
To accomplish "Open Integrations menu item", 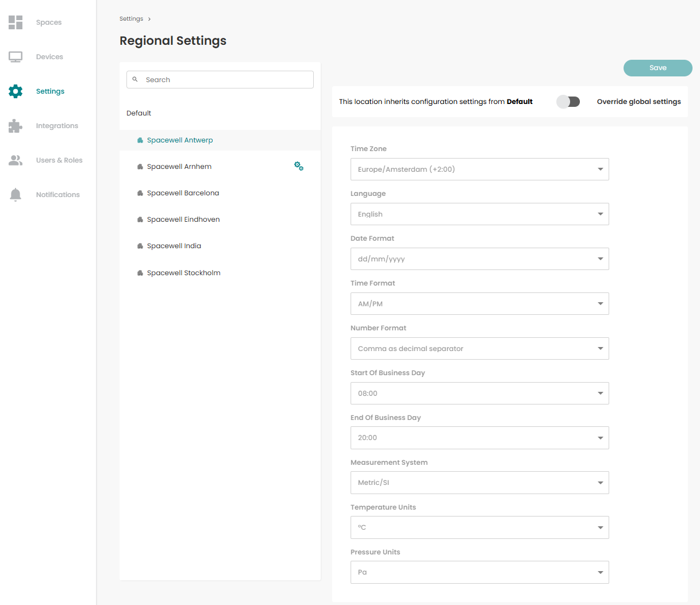I will [57, 126].
